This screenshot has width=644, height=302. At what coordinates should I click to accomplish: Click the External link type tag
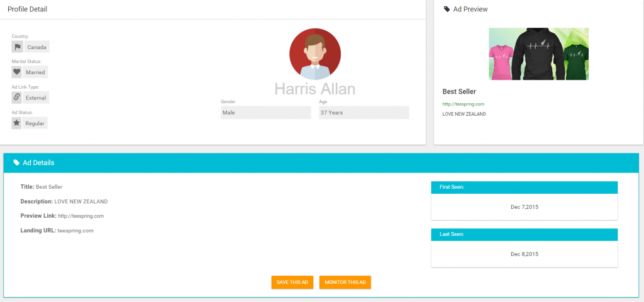pyautogui.click(x=36, y=98)
